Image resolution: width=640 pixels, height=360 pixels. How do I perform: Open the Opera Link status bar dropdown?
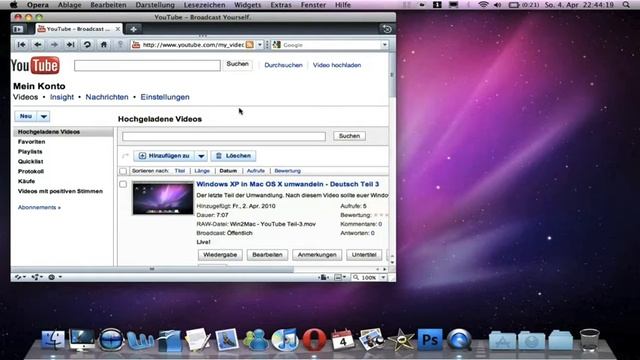tap(20, 277)
